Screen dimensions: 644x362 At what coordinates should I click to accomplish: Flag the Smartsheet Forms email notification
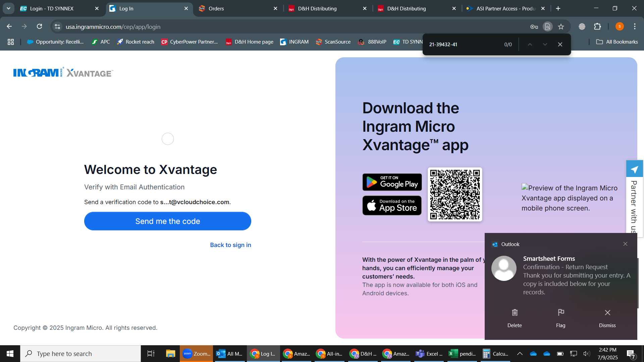(560, 318)
